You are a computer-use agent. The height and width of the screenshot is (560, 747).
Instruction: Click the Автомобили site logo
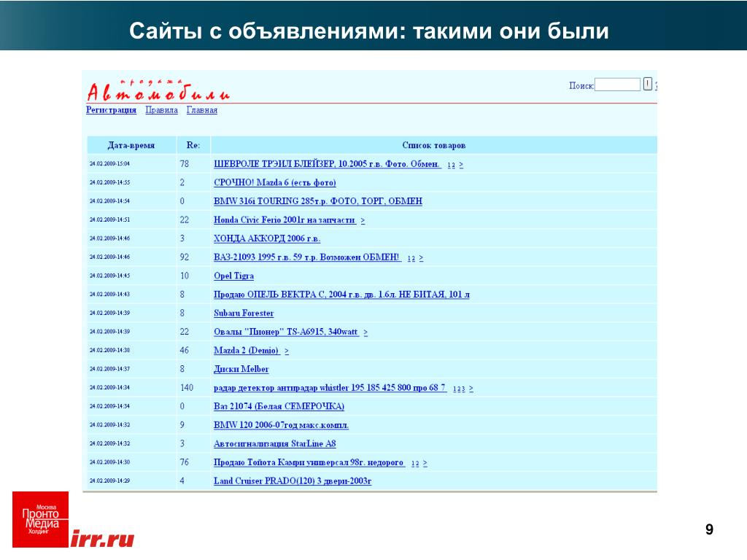(158, 90)
